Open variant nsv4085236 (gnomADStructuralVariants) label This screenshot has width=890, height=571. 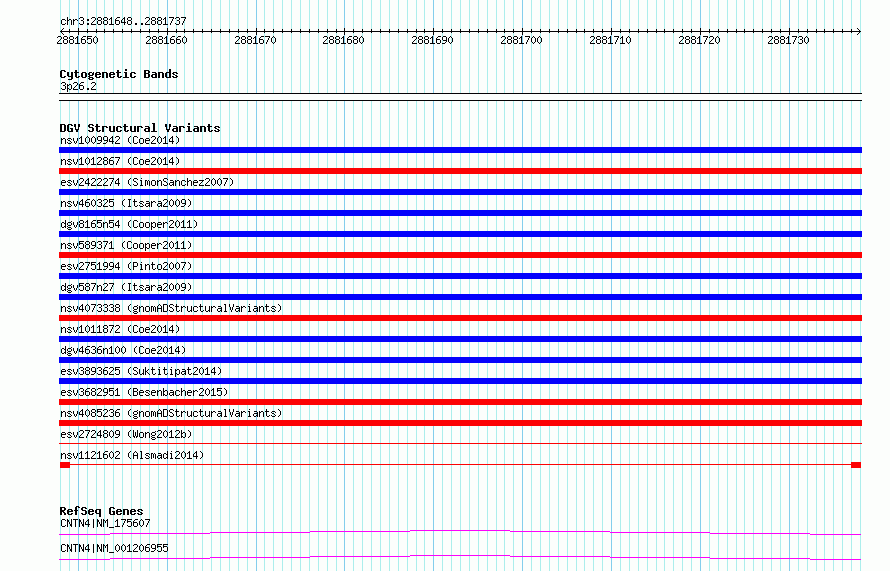click(x=171, y=413)
